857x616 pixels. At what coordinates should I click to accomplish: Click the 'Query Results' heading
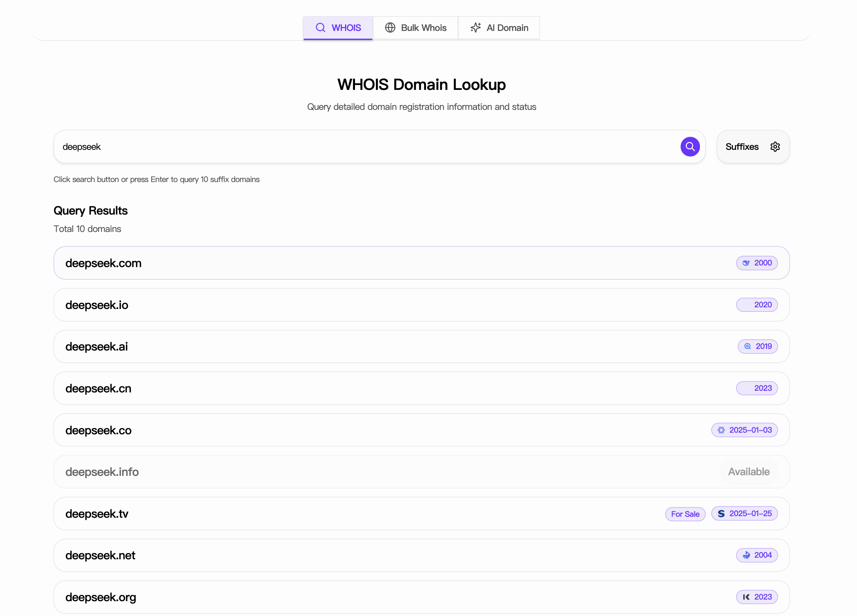91,211
